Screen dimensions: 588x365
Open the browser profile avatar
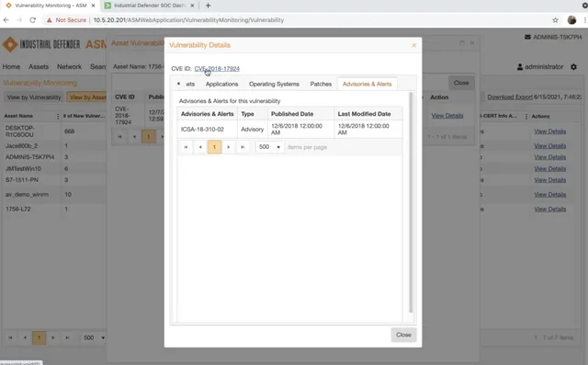pos(571,20)
